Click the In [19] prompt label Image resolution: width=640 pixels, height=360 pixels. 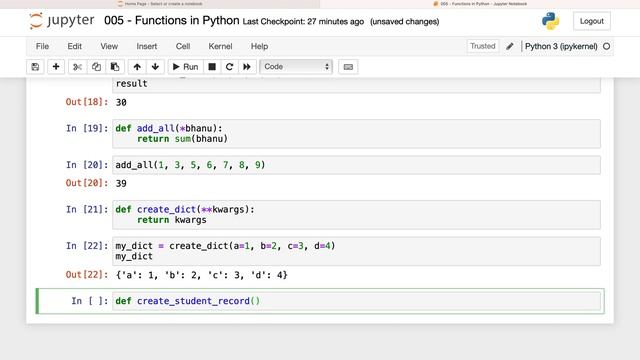tap(87, 128)
